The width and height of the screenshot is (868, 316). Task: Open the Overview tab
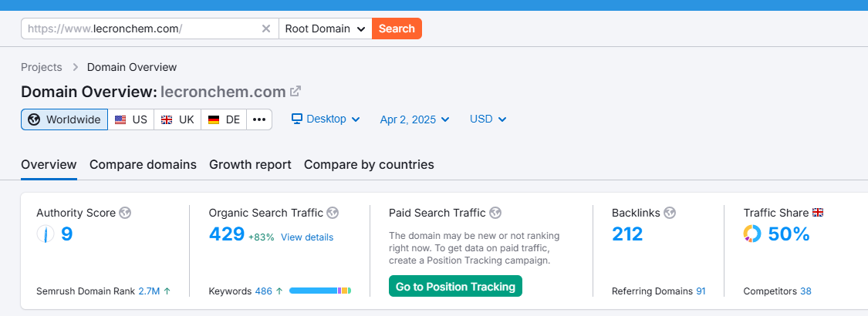coord(49,164)
